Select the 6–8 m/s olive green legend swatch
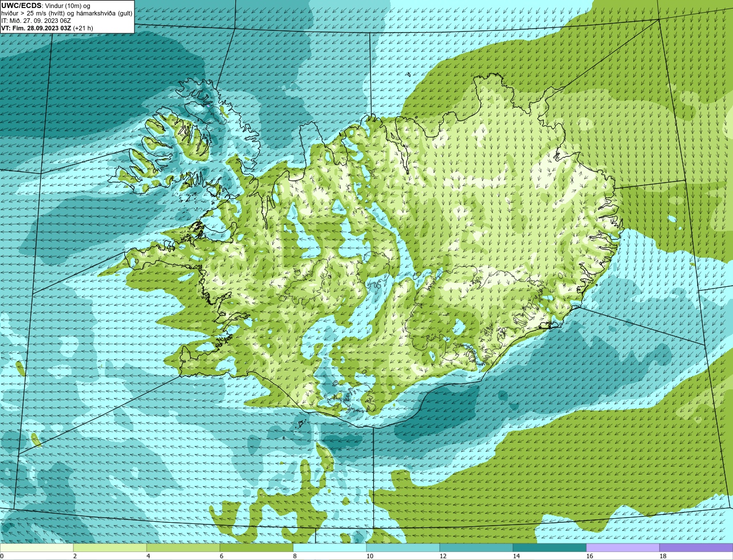The width and height of the screenshot is (733, 560). [257, 548]
